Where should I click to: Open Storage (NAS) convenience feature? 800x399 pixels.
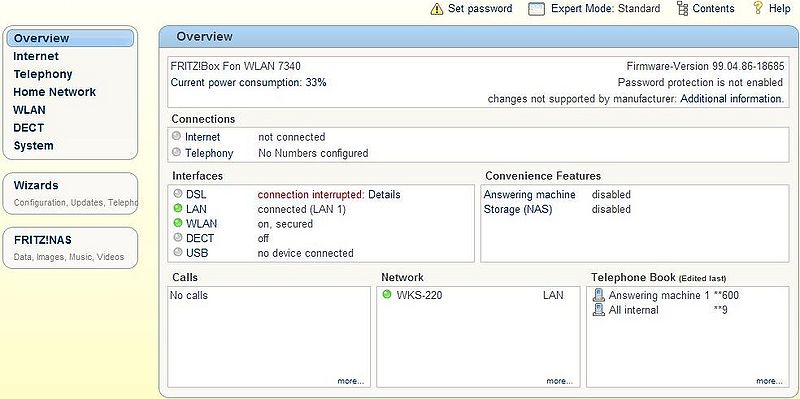tap(518, 209)
